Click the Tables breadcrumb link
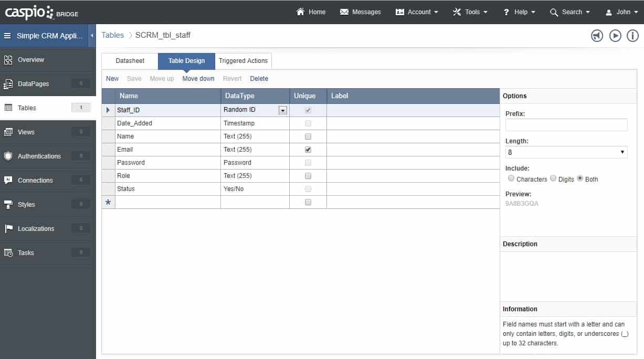 (x=112, y=35)
